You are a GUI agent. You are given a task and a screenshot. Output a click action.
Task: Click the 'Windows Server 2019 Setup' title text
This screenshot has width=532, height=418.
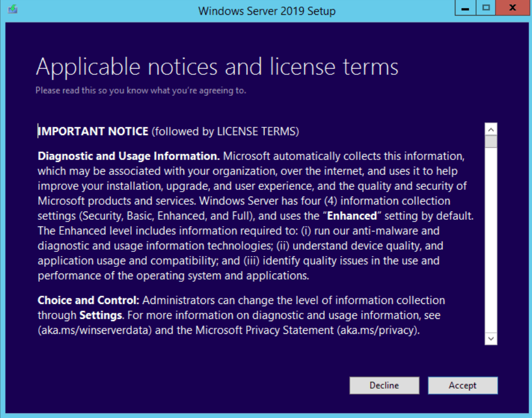267,11
